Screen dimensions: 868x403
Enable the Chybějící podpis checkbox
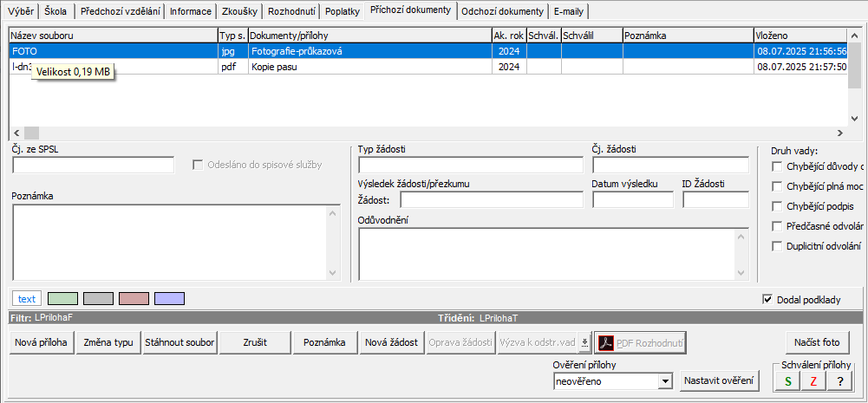click(x=777, y=206)
